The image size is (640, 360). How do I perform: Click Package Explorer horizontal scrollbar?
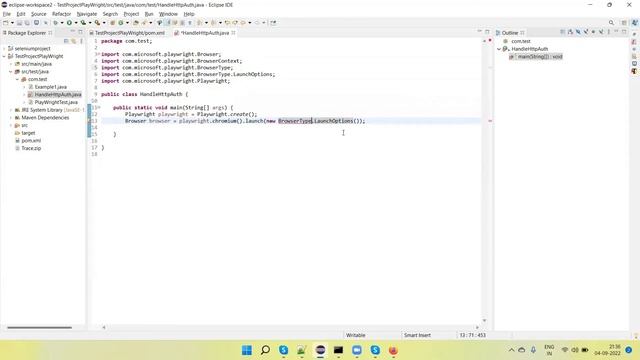[x=39, y=327]
